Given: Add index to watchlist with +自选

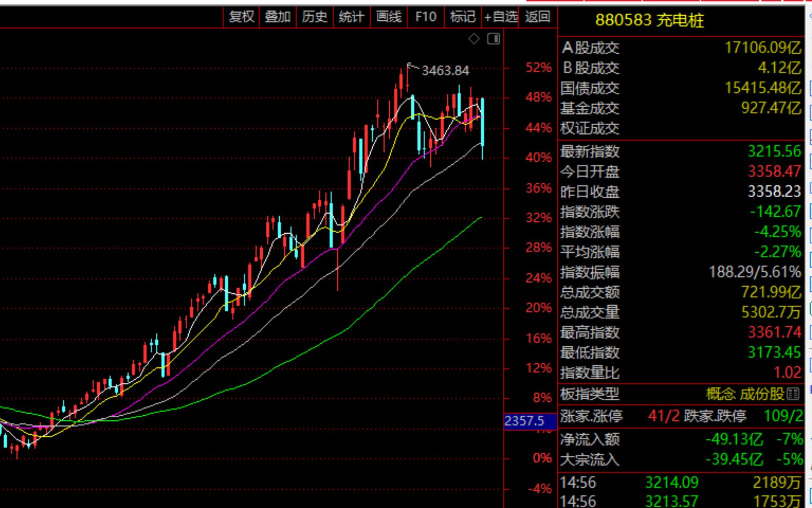Looking at the screenshot, I should [501, 17].
